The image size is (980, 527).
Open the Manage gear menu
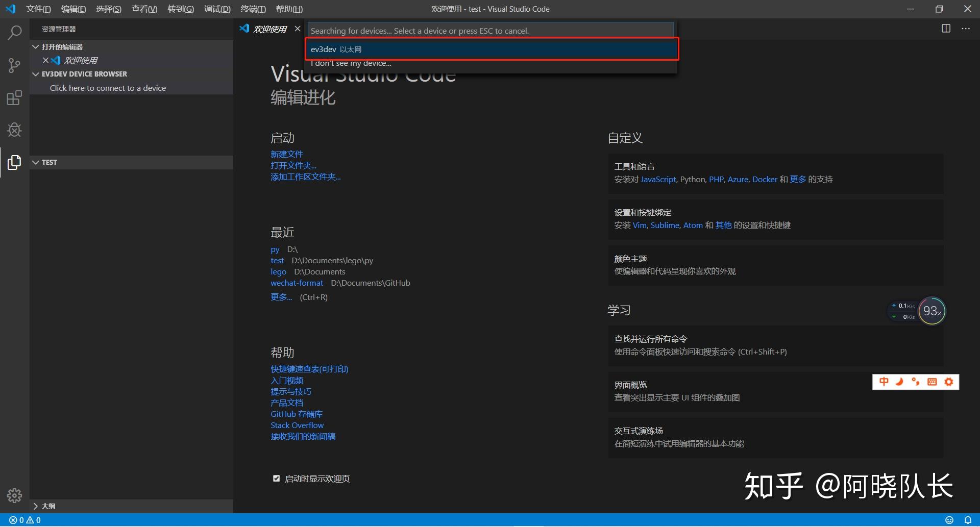point(14,495)
